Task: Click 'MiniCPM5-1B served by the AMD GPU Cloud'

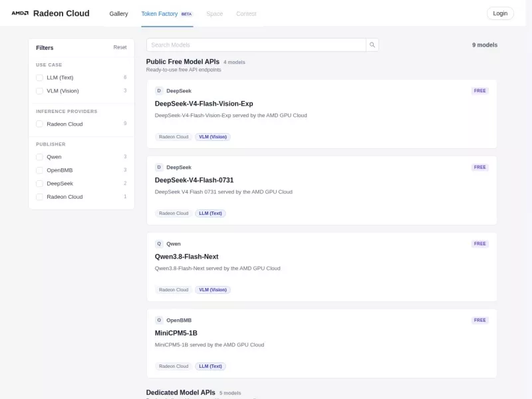Action: (x=209, y=345)
